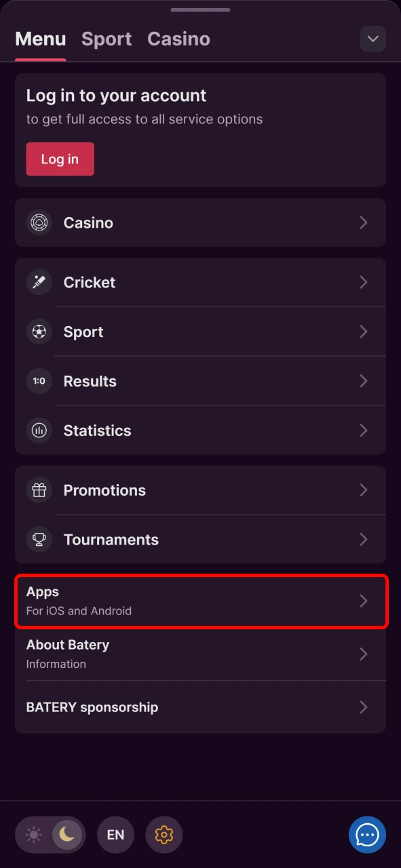Screen dimensions: 401x868
Task: Open Results via the 1:0 score icon
Action: 39,381
